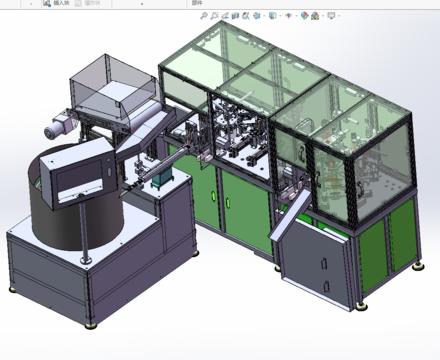
Task: Click the 部件 label in the top bar
Action: (196, 3)
